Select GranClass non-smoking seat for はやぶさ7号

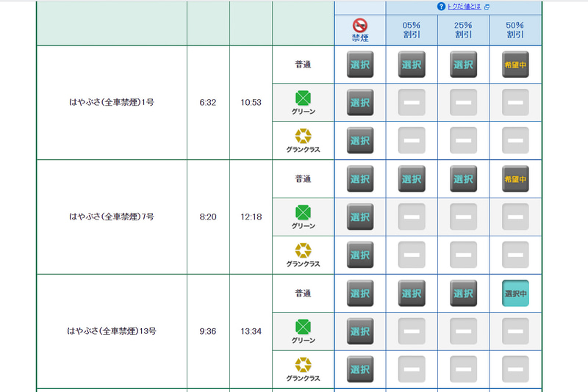pos(360,255)
